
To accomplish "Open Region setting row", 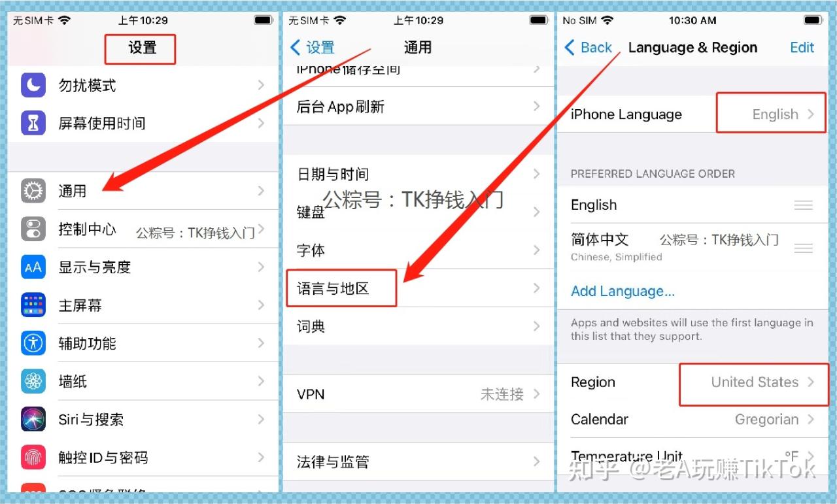I will coord(692,382).
